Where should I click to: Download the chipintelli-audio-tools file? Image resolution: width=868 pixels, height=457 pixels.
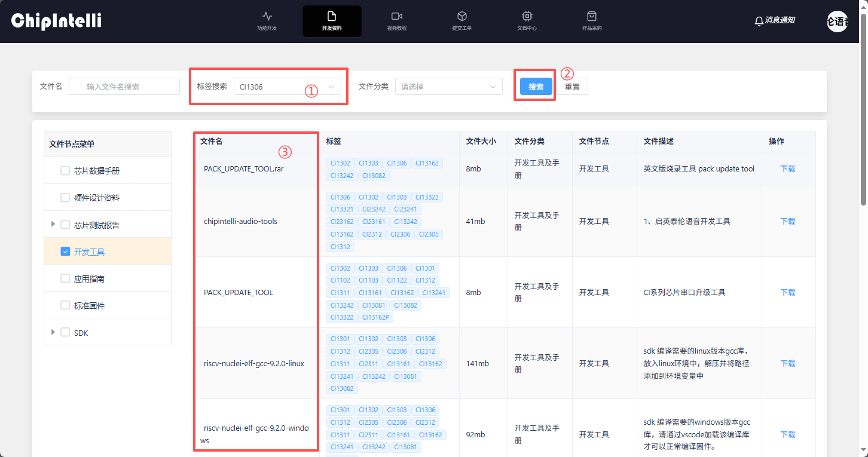tap(787, 222)
